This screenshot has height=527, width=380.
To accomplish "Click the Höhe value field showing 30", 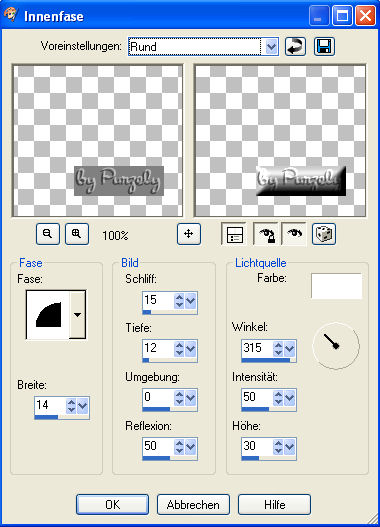I will point(257,446).
